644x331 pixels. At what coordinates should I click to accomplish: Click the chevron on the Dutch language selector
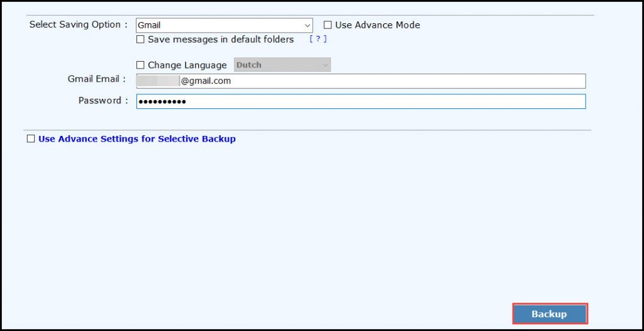tap(325, 65)
